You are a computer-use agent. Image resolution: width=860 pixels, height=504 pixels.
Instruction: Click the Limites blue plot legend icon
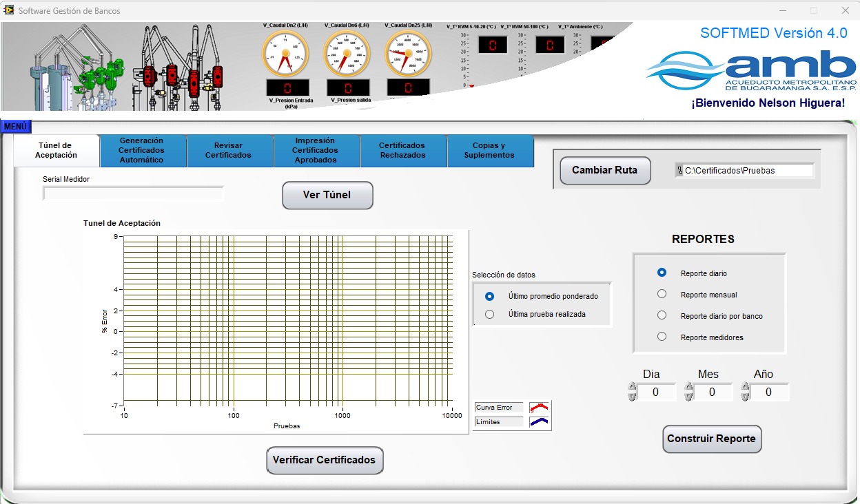coord(539,422)
